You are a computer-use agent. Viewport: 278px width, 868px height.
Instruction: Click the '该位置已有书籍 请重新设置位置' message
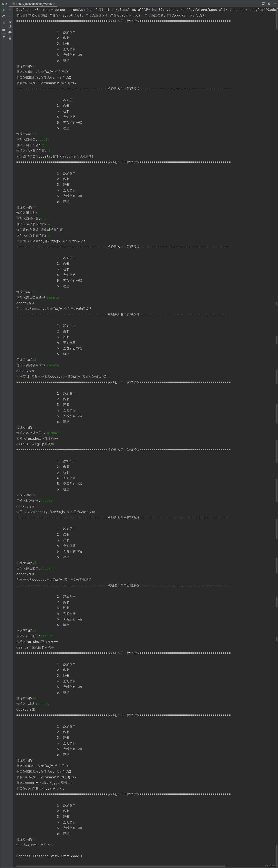(x=39, y=230)
